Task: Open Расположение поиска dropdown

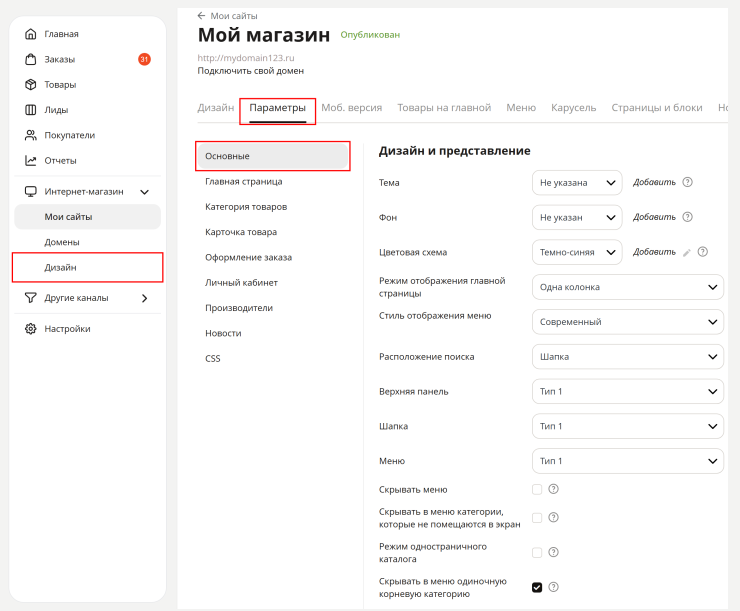Action: pyautogui.click(x=628, y=357)
